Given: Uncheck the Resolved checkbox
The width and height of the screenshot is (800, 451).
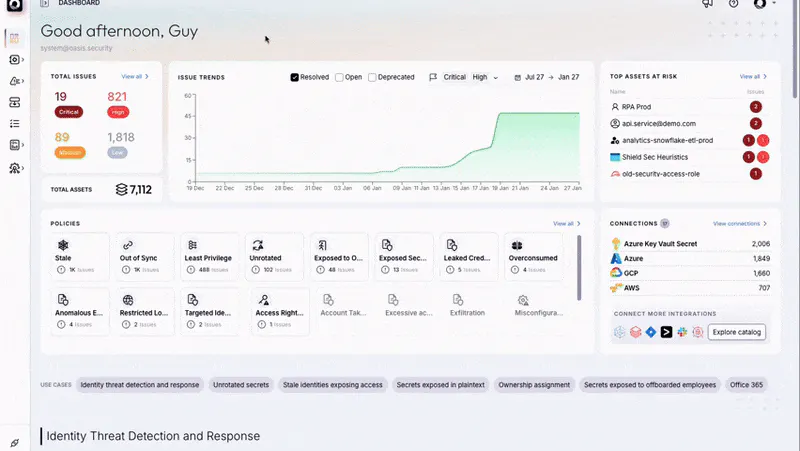Looking at the screenshot, I should pyautogui.click(x=294, y=77).
